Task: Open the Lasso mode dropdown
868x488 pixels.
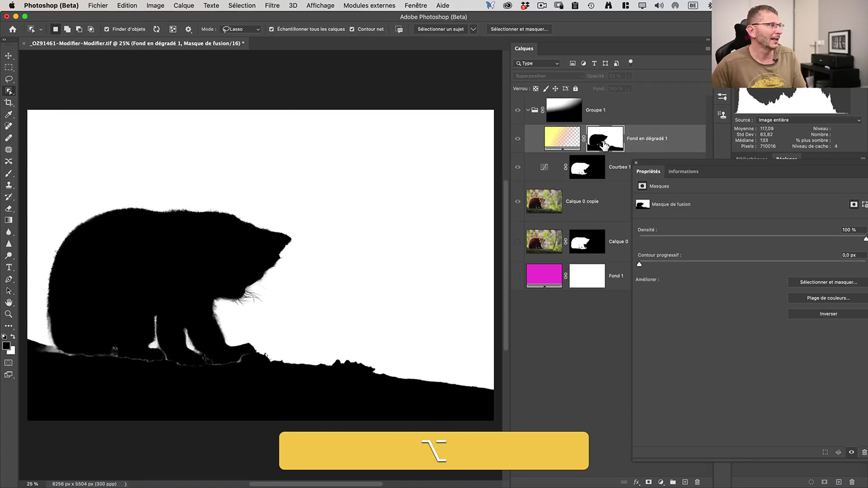Action: point(241,29)
